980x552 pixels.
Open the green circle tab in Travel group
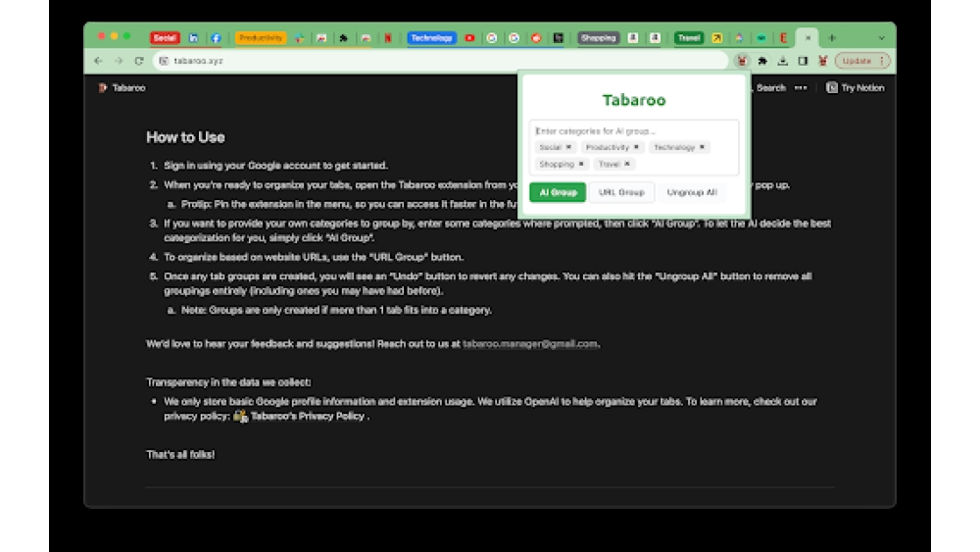point(761,38)
